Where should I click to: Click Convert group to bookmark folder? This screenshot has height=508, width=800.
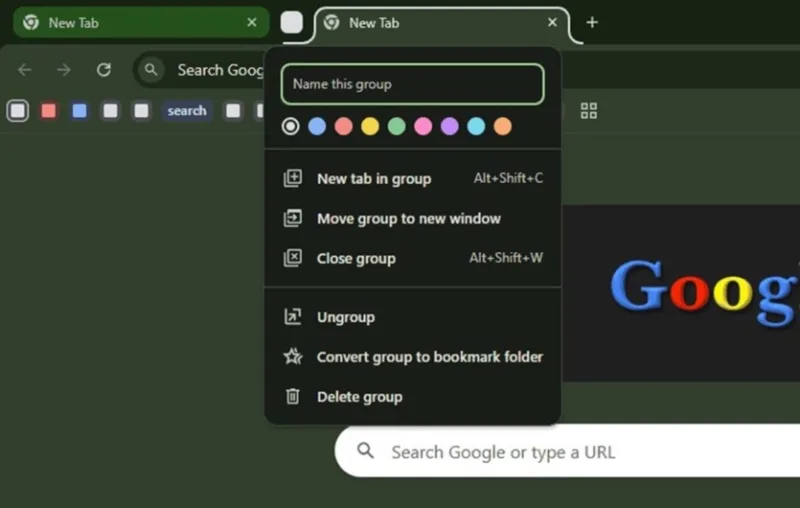(429, 357)
